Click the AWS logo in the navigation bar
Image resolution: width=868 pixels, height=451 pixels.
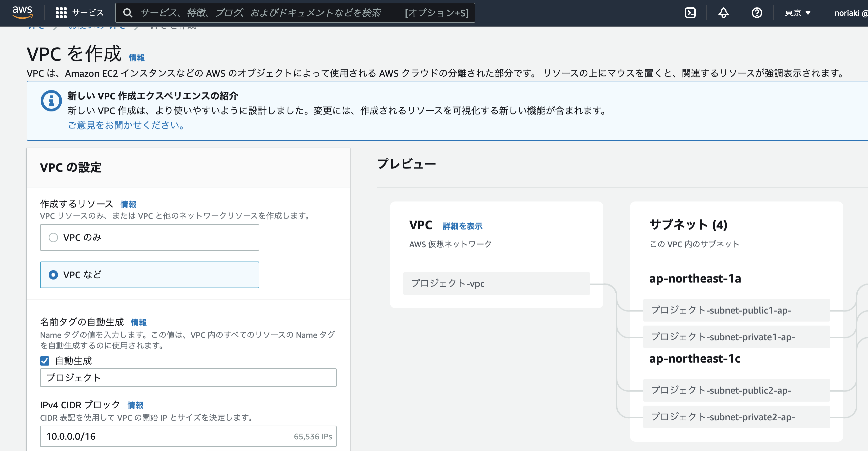22,13
